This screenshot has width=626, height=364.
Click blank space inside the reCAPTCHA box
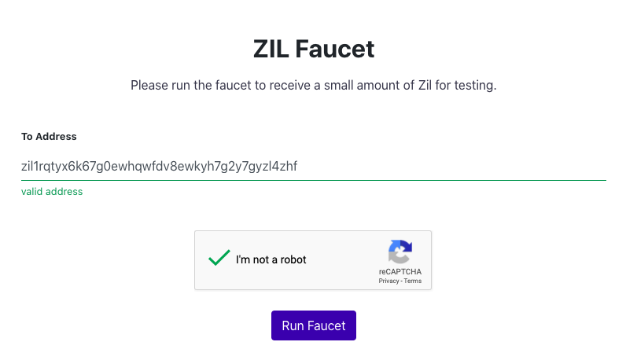coord(344,260)
